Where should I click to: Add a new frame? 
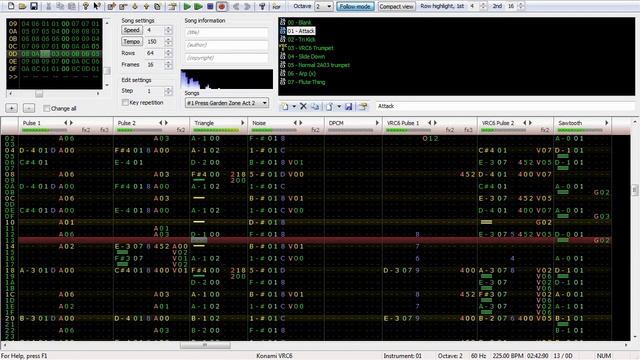point(111,6)
